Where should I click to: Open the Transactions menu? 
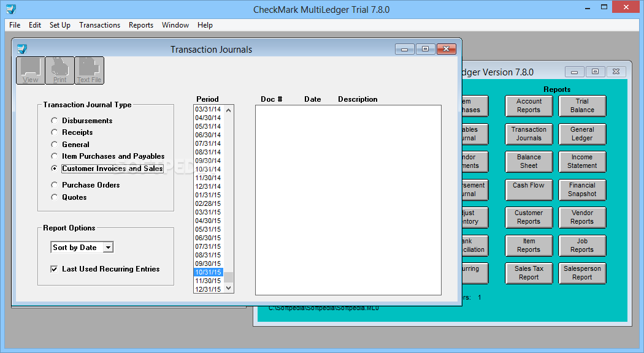(x=100, y=25)
